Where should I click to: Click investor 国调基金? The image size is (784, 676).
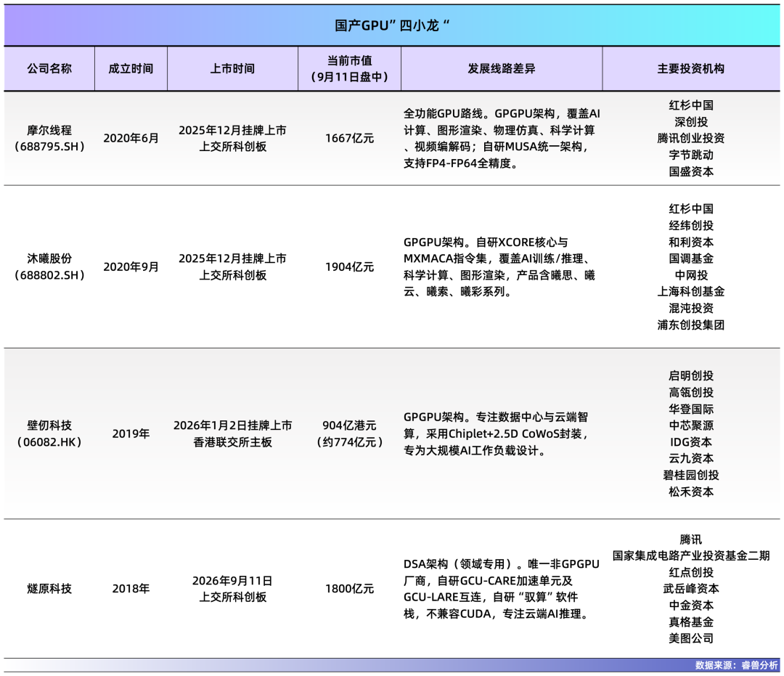pos(691,258)
